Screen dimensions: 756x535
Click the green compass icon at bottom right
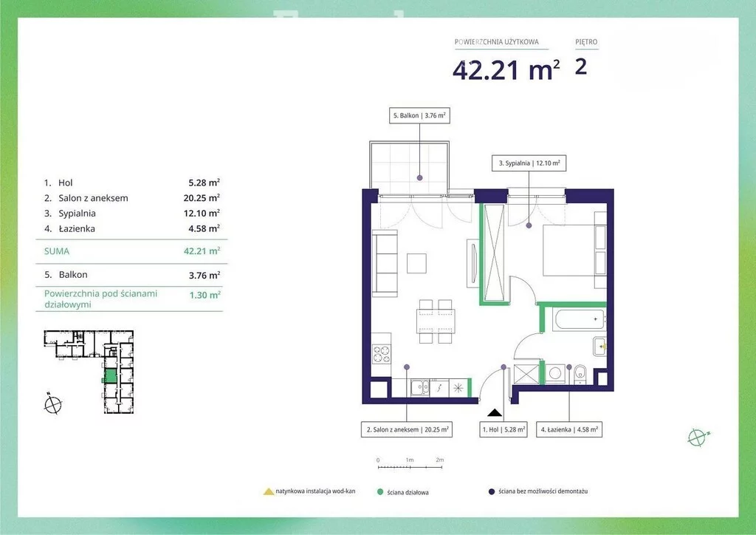click(x=697, y=437)
